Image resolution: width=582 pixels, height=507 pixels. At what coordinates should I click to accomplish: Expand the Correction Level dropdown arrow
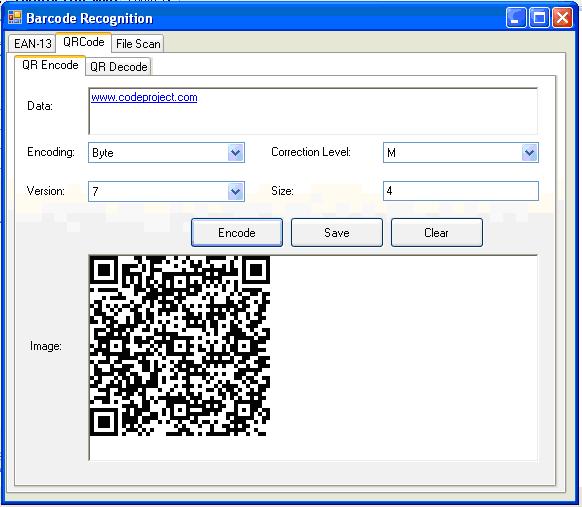tap(530, 153)
